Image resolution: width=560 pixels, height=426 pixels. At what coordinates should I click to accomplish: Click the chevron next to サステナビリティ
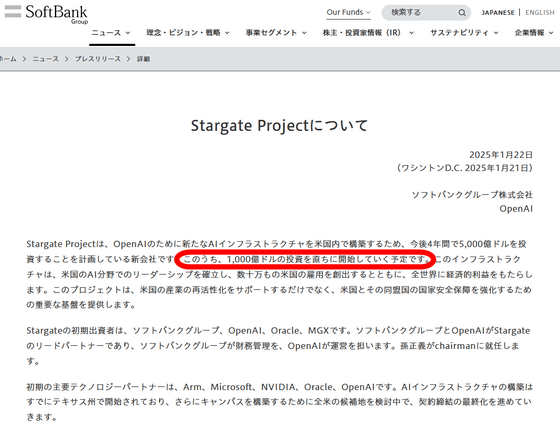496,33
